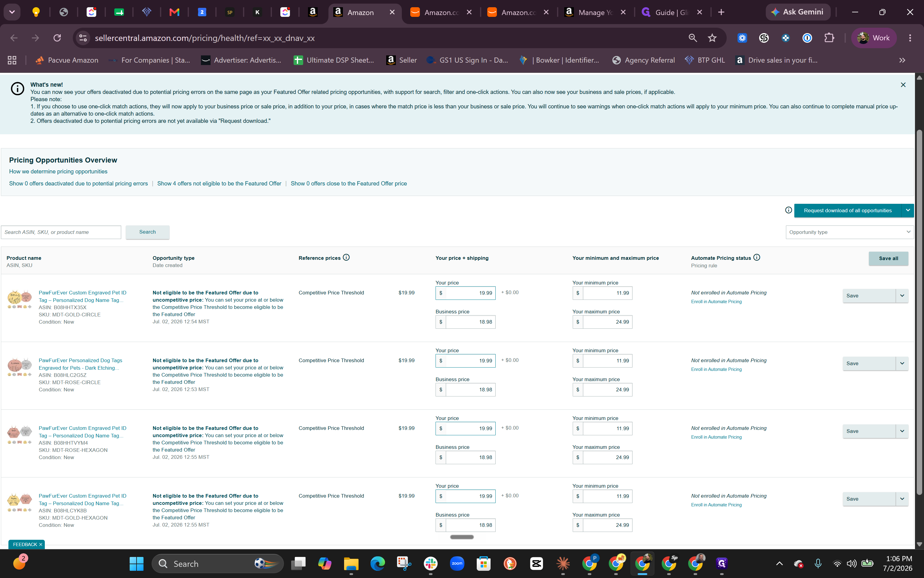The width and height of the screenshot is (924, 578).
Task: Expand Save dropdown for MDT-GOLD-HEXAGON row
Action: (902, 499)
